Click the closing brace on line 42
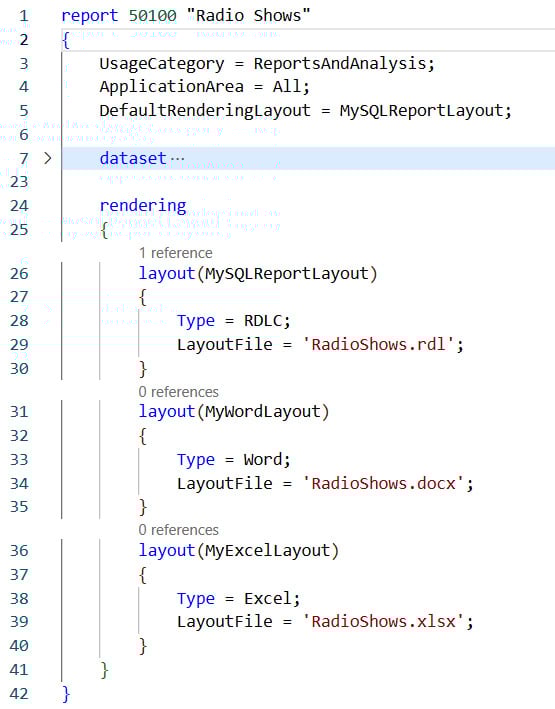This screenshot has width=555, height=709. pos(66,694)
